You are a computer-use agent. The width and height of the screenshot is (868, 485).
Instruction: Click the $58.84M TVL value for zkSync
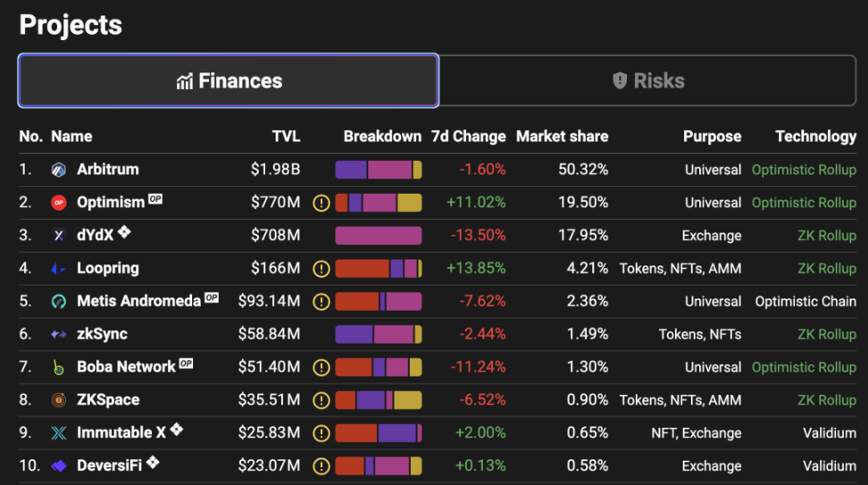click(269, 334)
